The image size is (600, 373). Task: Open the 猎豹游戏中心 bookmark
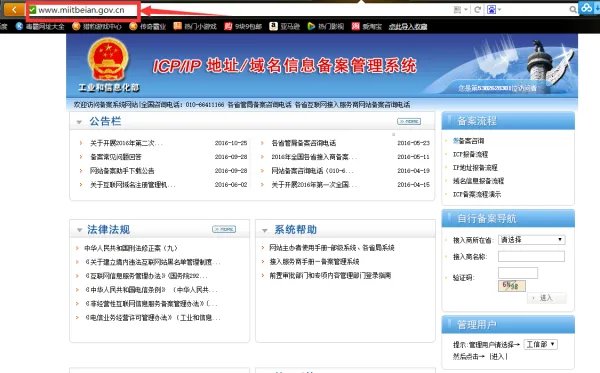(97, 26)
